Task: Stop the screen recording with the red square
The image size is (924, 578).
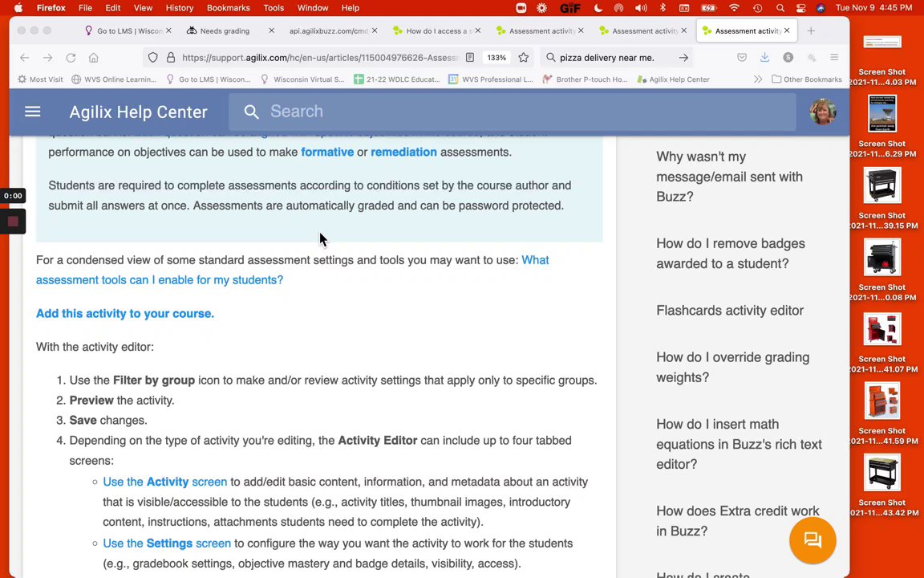Action: [13, 222]
